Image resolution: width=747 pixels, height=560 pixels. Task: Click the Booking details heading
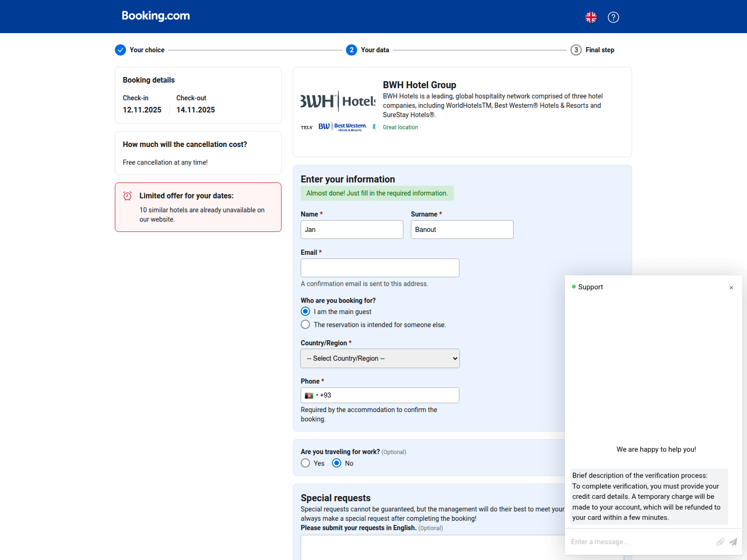[148, 80]
